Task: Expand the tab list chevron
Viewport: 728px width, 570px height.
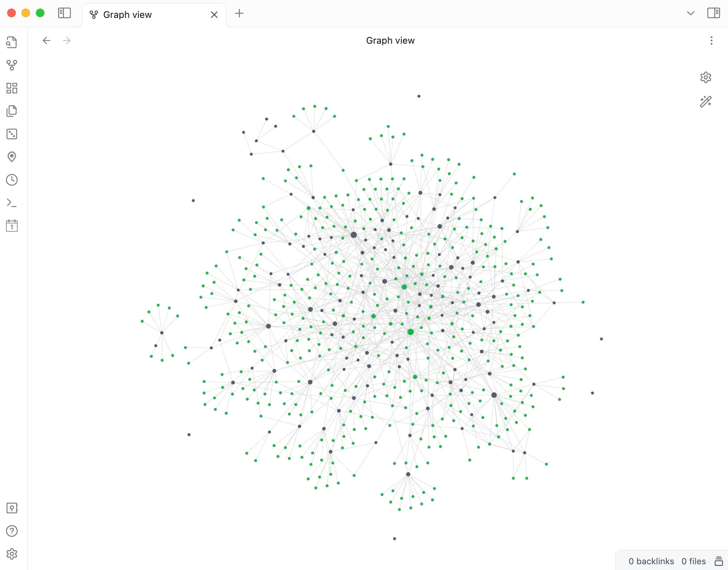Action: click(x=690, y=13)
